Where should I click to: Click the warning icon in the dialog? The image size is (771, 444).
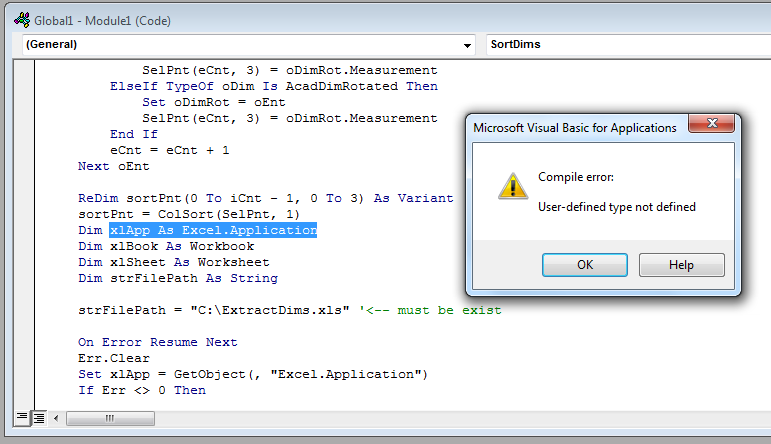513,186
